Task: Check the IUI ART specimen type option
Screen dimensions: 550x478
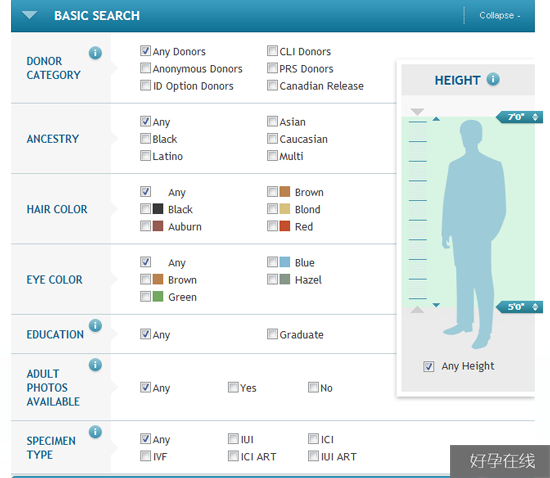Action: pos(313,456)
